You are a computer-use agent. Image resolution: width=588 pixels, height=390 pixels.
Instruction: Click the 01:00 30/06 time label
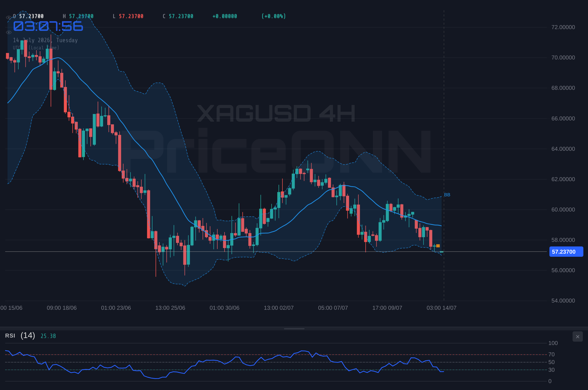click(225, 308)
